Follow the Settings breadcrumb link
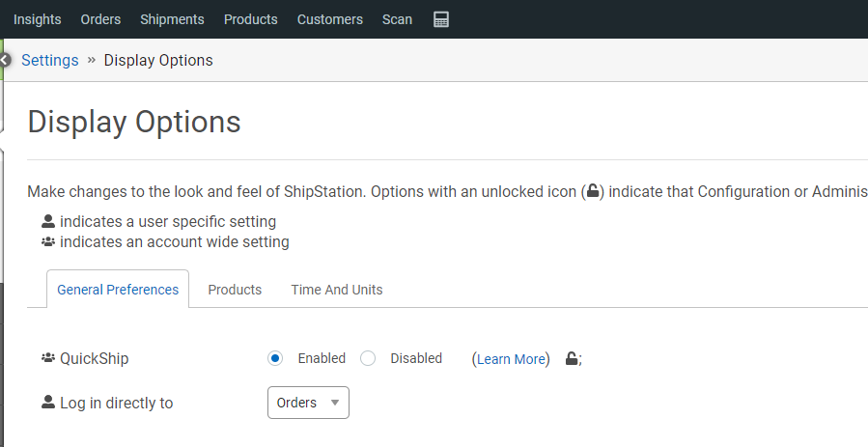This screenshot has height=447, width=868. (50, 60)
